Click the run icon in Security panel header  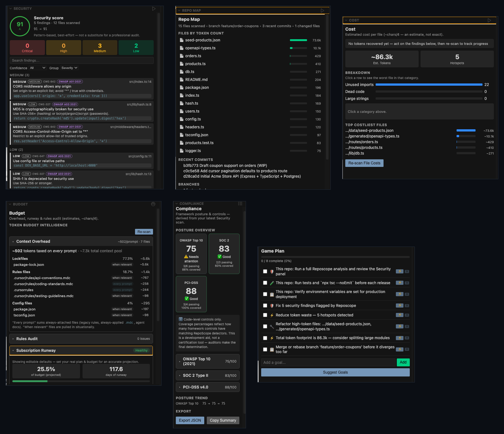coord(154,9)
